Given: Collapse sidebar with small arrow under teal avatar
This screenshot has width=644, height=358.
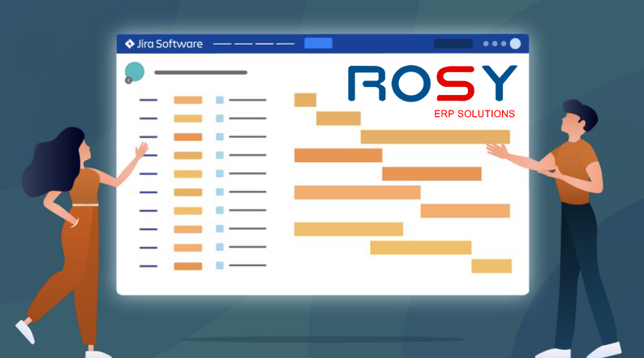Looking at the screenshot, I should [x=128, y=80].
